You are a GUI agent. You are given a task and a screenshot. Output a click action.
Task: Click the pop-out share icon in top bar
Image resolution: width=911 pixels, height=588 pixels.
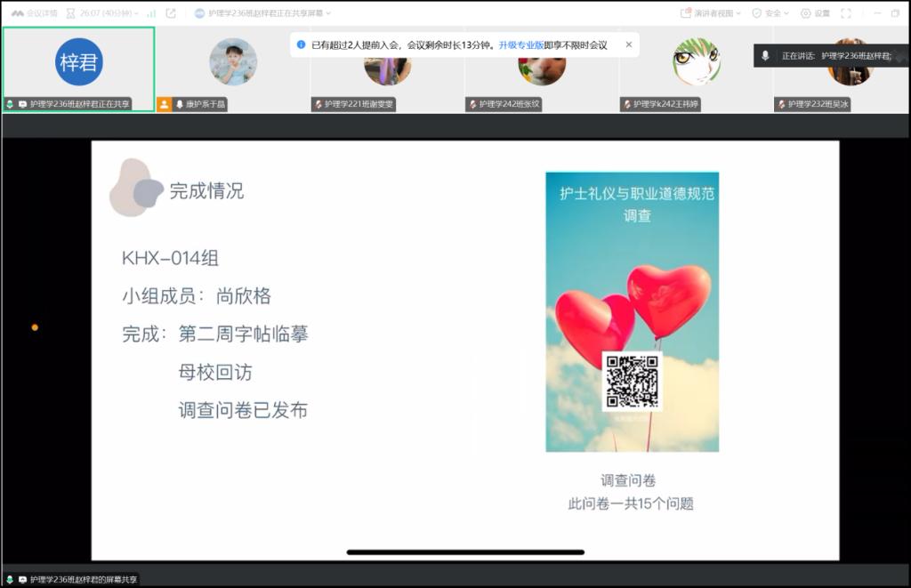coord(171,13)
